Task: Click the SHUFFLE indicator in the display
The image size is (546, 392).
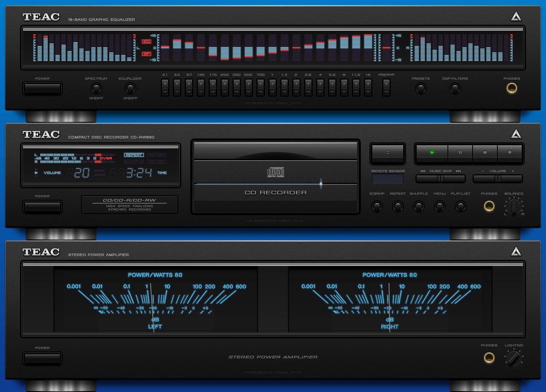Action: pos(134,162)
